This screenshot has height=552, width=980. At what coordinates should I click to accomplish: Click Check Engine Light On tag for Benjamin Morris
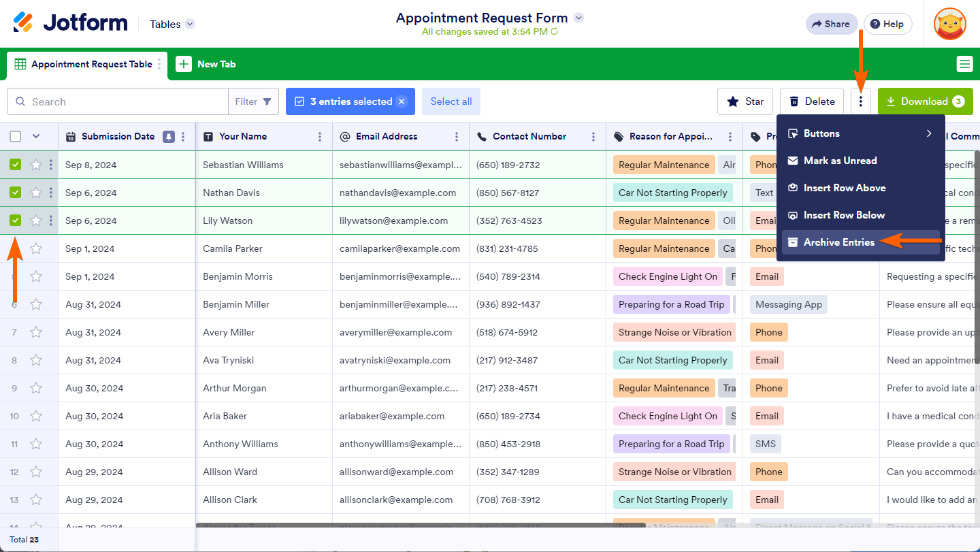668,276
